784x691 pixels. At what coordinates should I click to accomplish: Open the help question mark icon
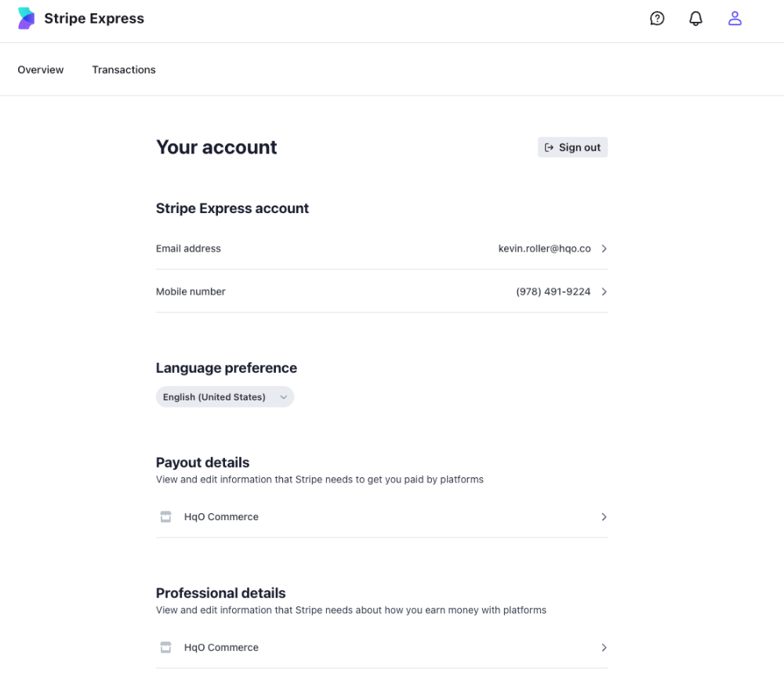coord(657,19)
